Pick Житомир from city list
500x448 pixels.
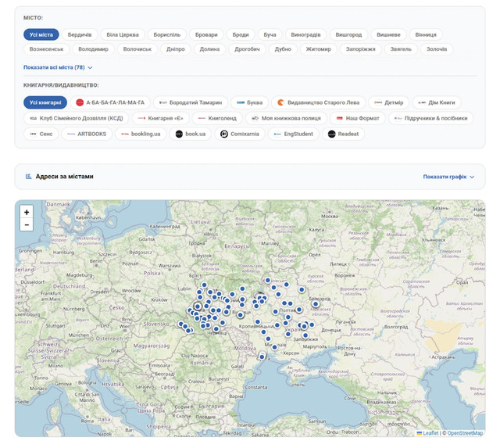(318, 49)
